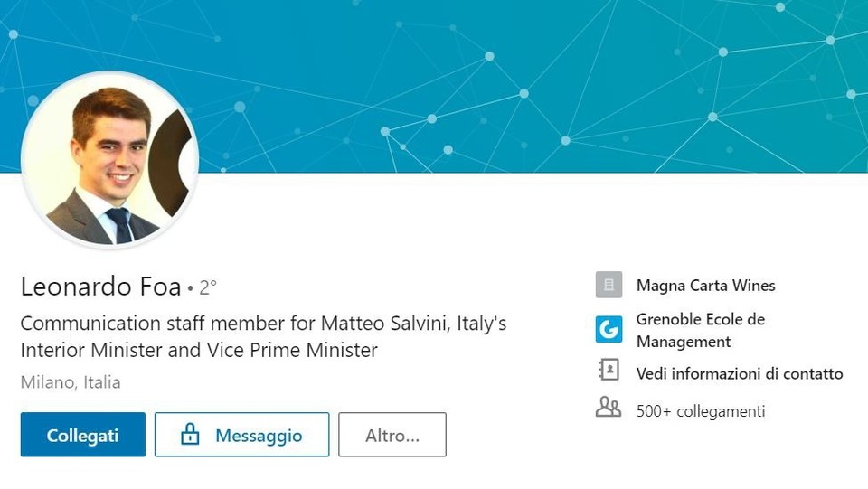The width and height of the screenshot is (868, 489).
Task: Click the contact info address book icon
Action: pos(609,370)
